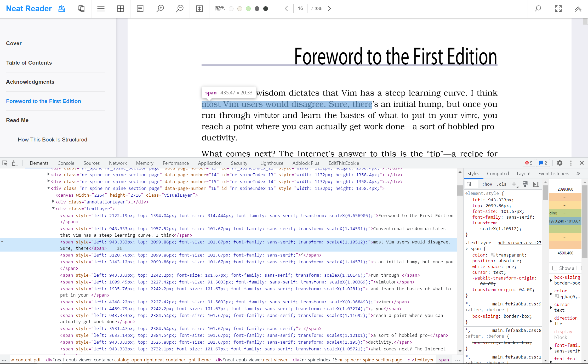Open the more panels chevron beside Event Listeners

(578, 173)
